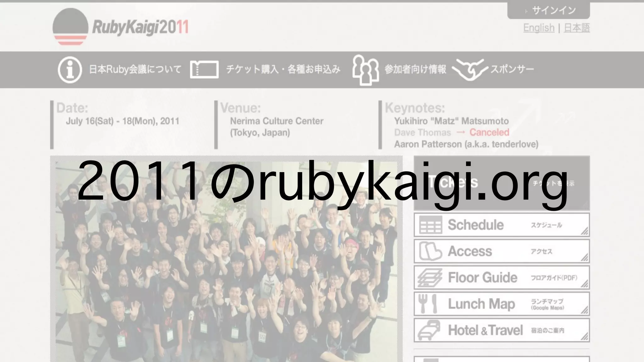Click the RubyKaigi 2011 sun logo

pos(70,27)
